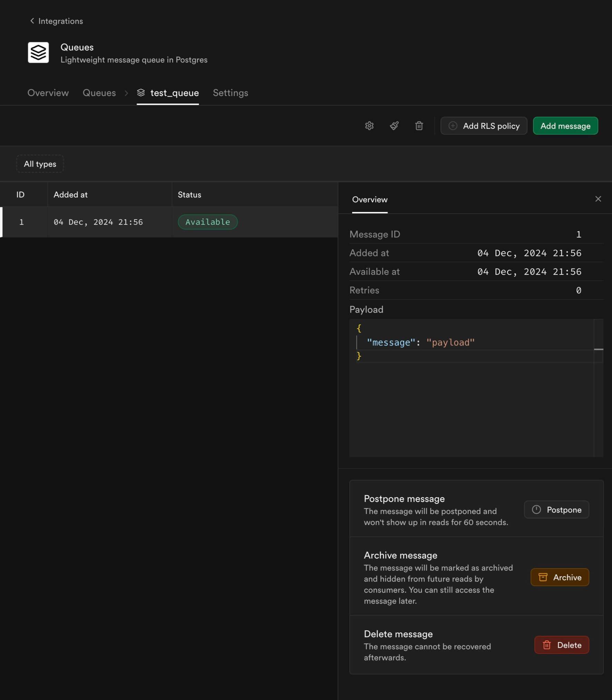612x700 pixels.
Task: Click the purge queue brush icon
Action: click(394, 126)
